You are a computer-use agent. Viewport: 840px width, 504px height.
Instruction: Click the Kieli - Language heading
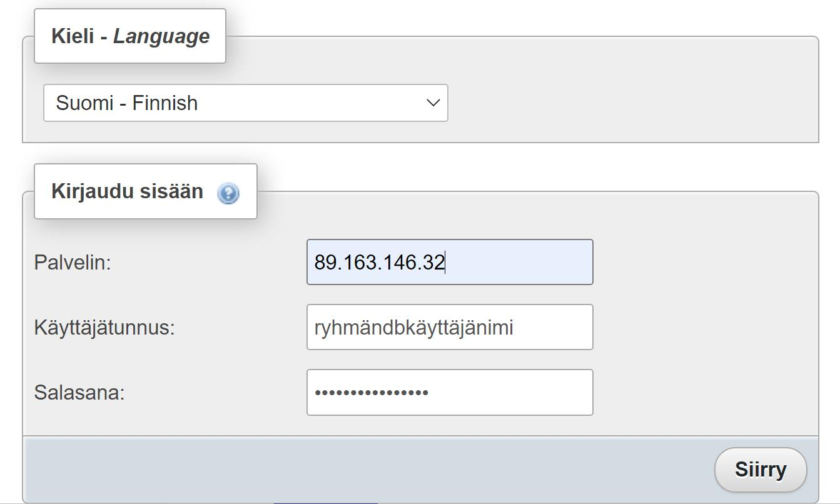(x=130, y=36)
